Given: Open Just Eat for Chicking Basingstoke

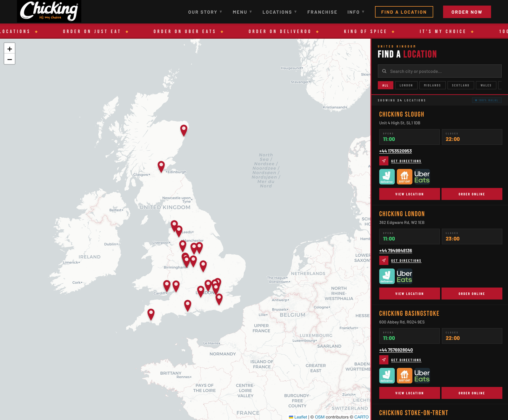Looking at the screenshot, I should point(404,376).
